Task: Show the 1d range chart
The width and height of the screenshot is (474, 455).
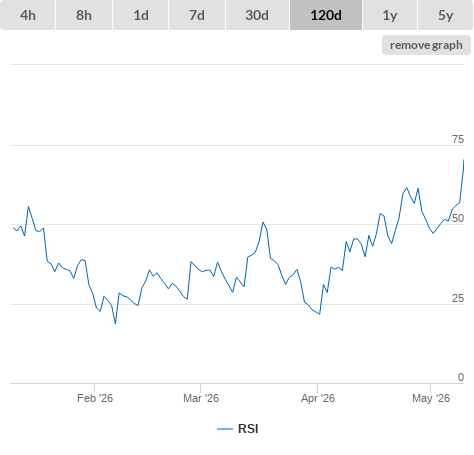Action: pos(141,15)
